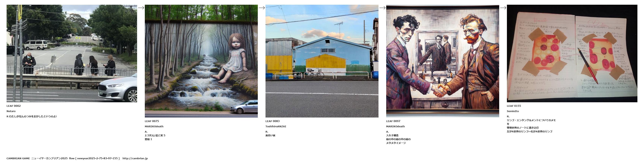The height and width of the screenshot is (163, 644).
Task: Click MARIKOdeath under LEAF 0097
Action: [x=395, y=126]
